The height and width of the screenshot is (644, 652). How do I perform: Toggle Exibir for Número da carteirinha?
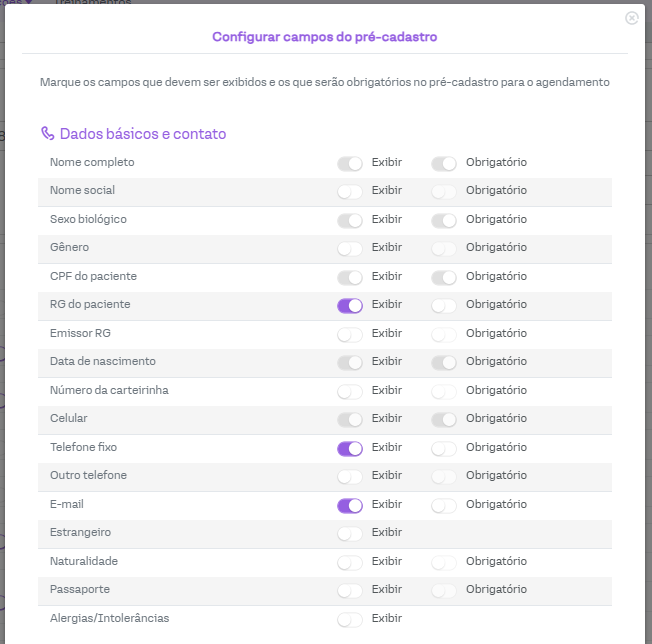coord(350,391)
